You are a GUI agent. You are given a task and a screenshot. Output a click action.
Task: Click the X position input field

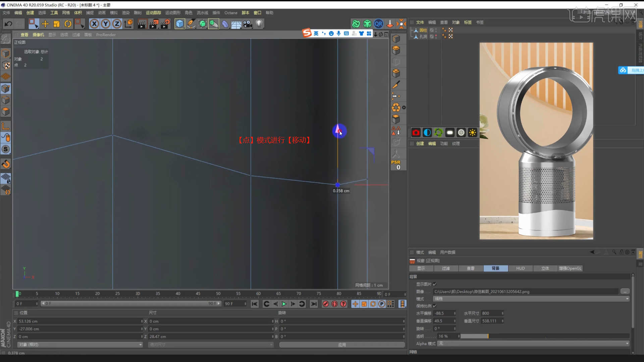pos(80,321)
